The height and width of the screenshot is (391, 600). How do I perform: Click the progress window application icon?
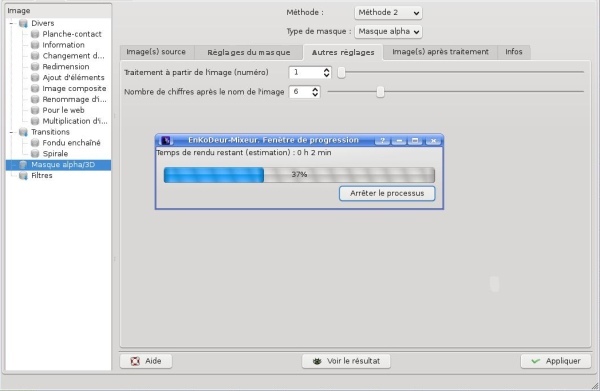pyautogui.click(x=166, y=140)
